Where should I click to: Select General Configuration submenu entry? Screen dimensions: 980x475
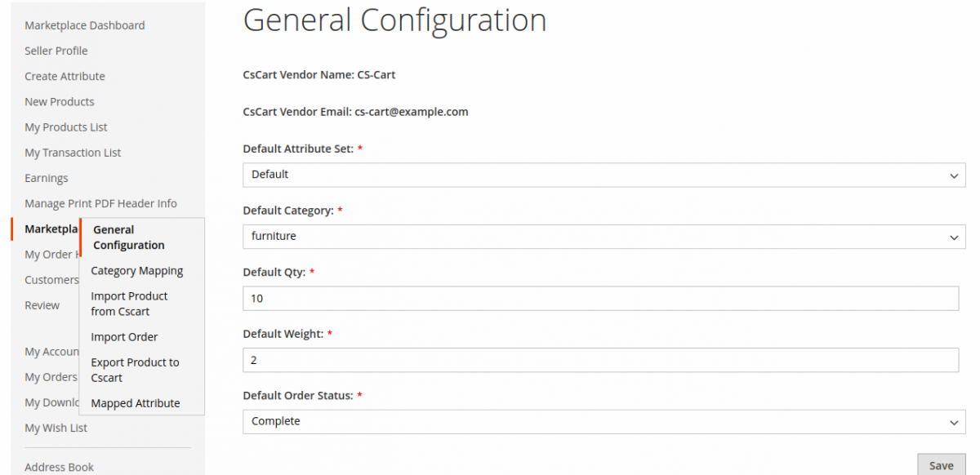pos(129,237)
